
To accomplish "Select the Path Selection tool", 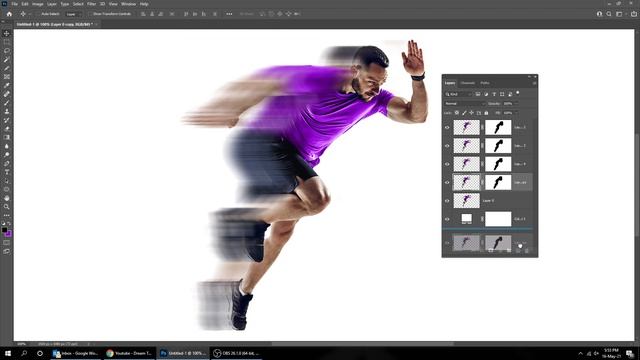I will point(7,181).
